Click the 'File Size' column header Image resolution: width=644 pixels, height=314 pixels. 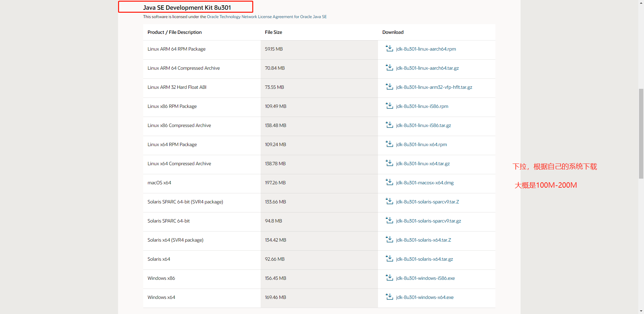(273, 32)
